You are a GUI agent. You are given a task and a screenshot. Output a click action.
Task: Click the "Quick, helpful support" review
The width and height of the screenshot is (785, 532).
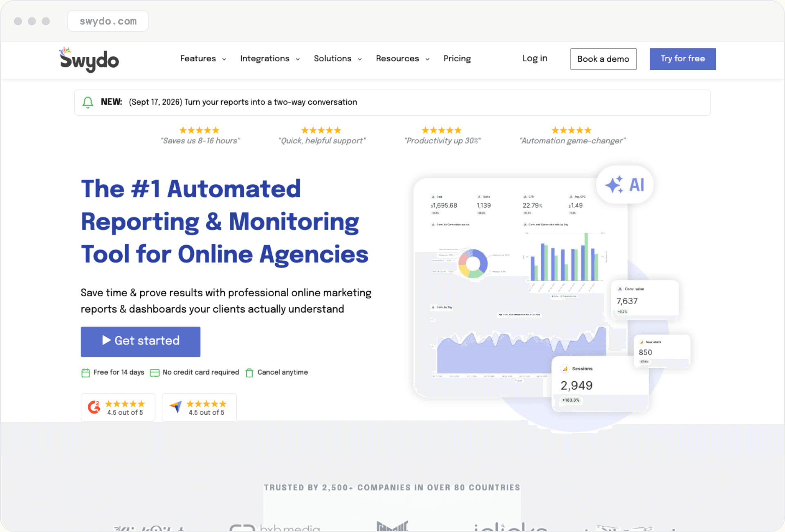[x=322, y=136]
